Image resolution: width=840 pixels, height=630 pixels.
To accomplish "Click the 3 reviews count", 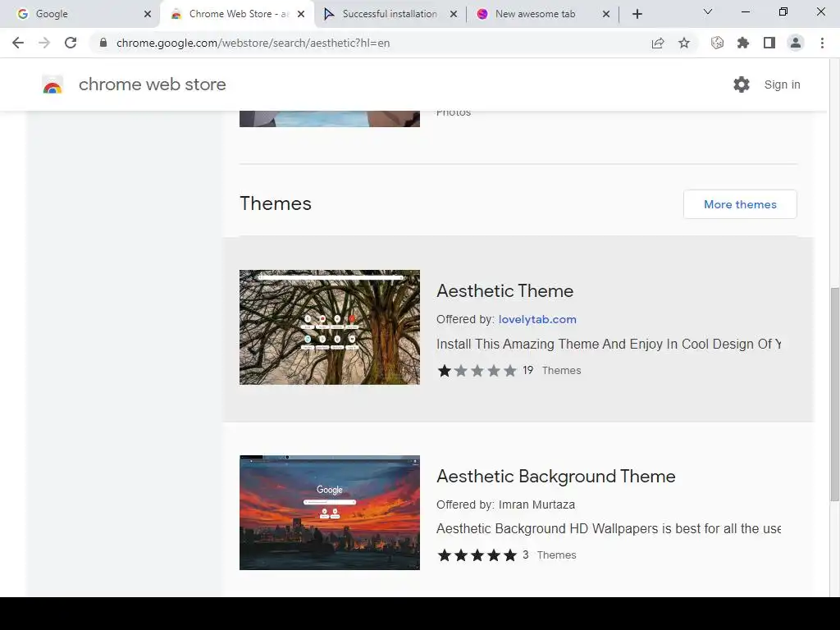I will [526, 555].
